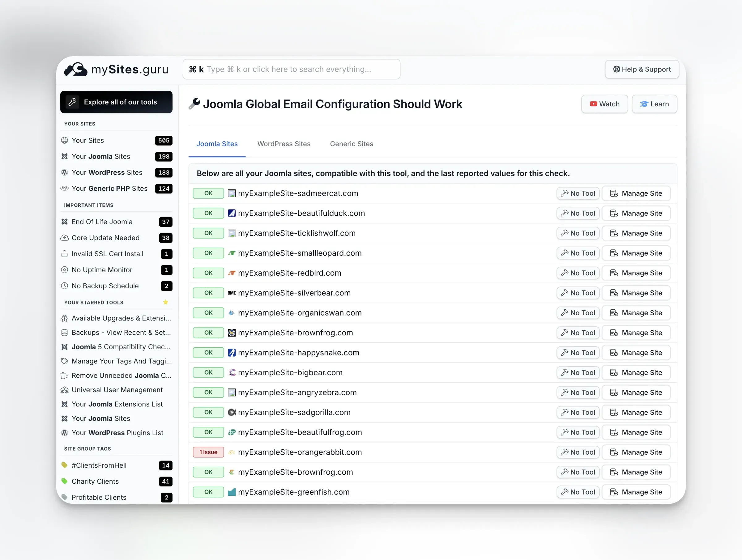Screen dimensions: 742x560
Task: Click the WordPress icon beside Your WordPress Sites
Action: [x=64, y=172]
